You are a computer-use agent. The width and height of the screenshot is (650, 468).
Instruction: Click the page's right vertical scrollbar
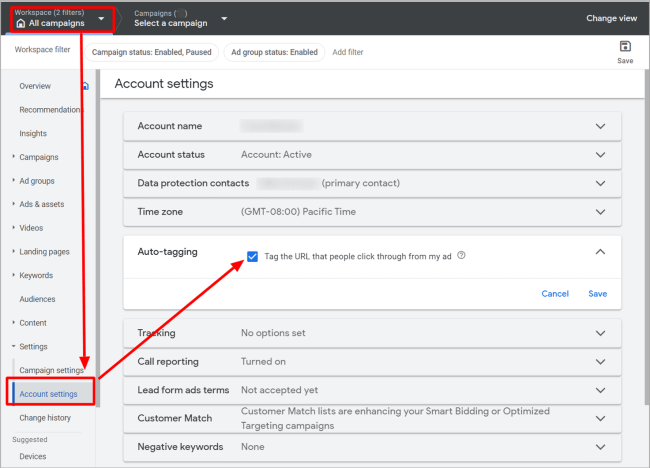click(647, 236)
